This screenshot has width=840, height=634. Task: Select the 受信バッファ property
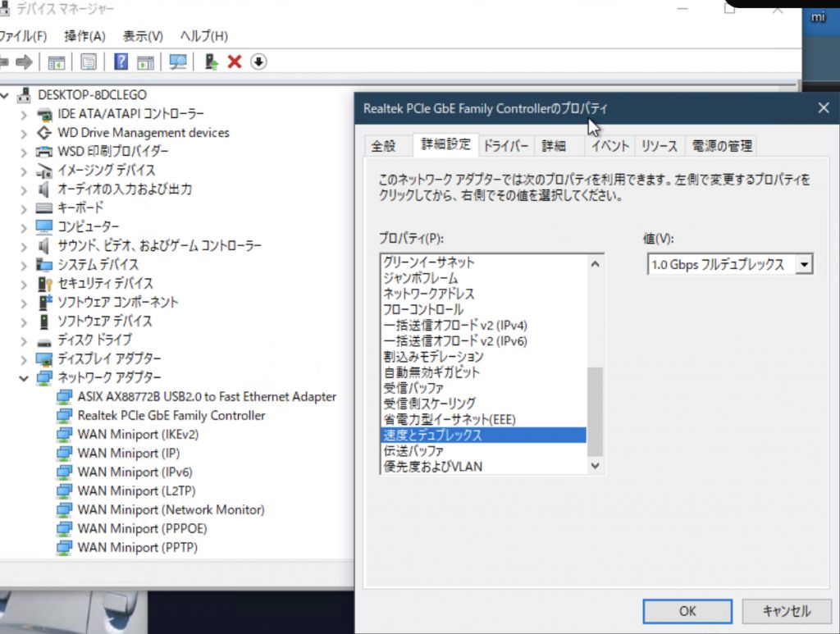(483, 388)
